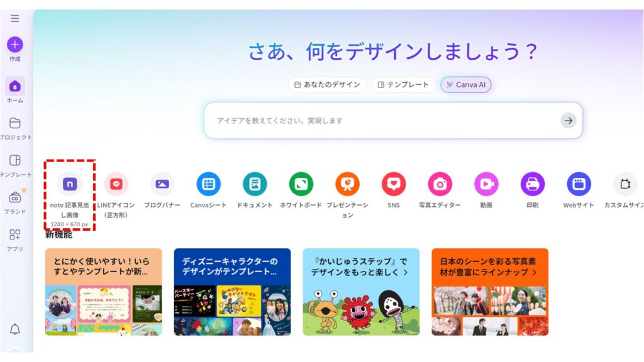The image size is (644, 362).
Task: Open Canvaシート from the shortcuts row
Action: pos(209,184)
